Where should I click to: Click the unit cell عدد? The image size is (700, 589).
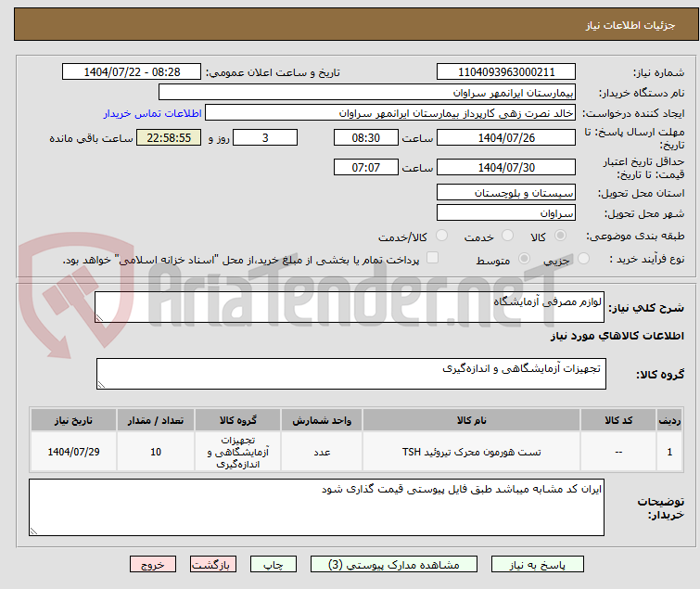point(322,452)
